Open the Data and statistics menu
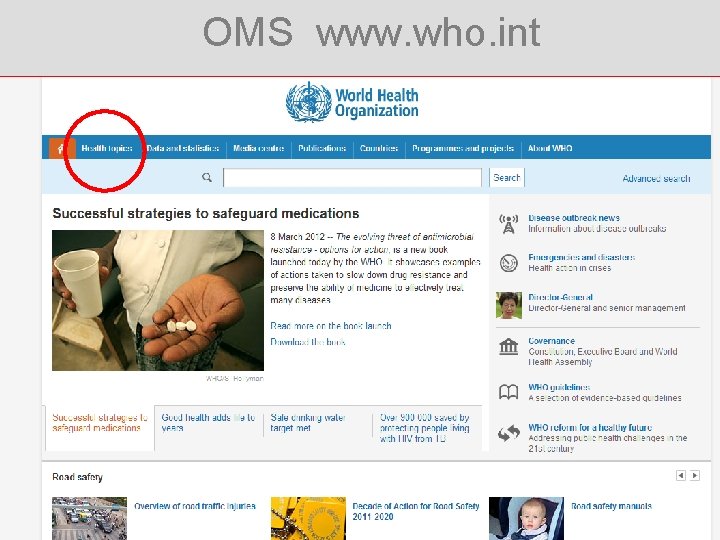This screenshot has width=720, height=540. pyautogui.click(x=183, y=148)
